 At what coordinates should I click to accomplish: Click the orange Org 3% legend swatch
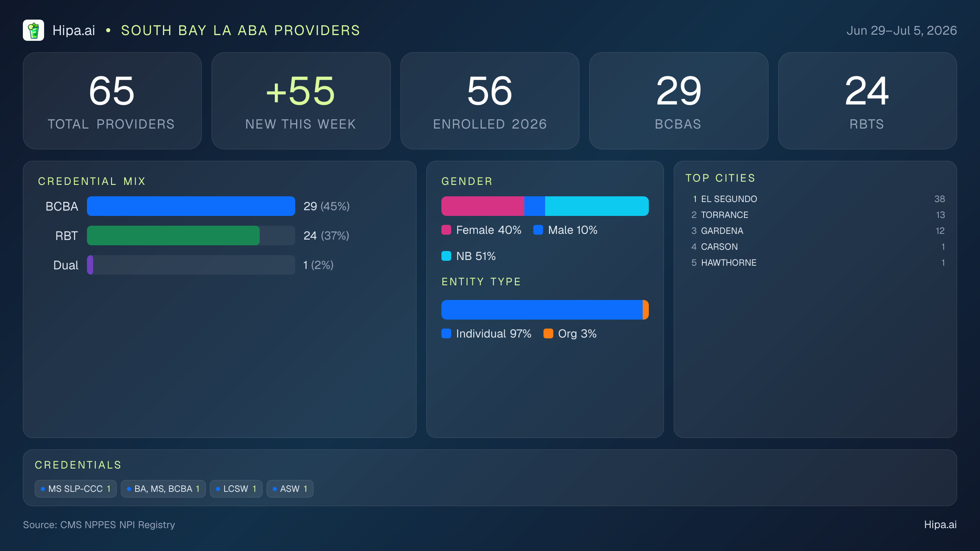tap(548, 334)
